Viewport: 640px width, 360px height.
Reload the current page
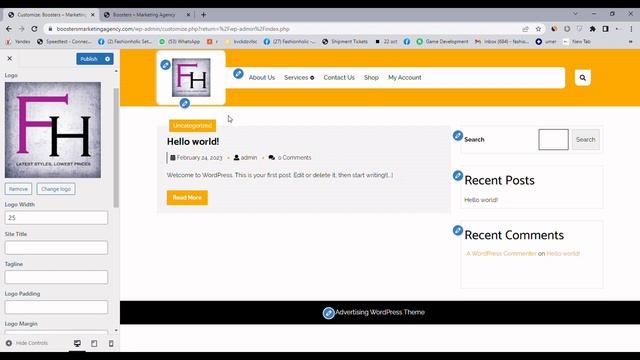pyautogui.click(x=35, y=29)
